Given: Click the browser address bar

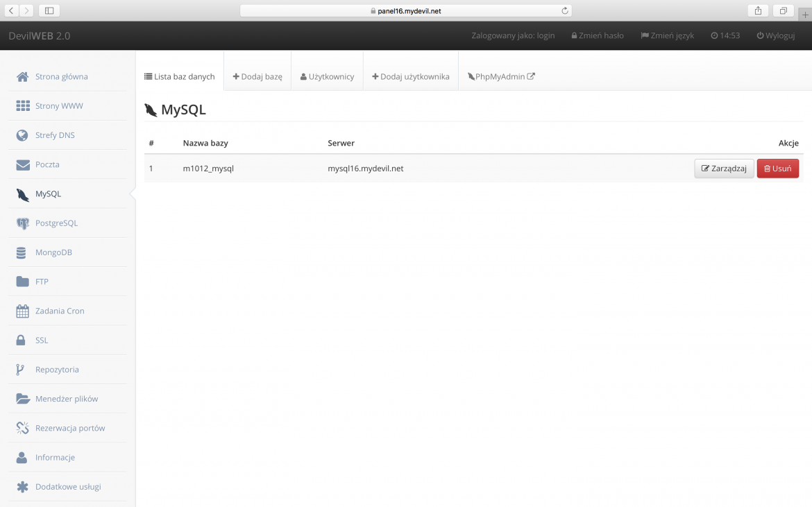Looking at the screenshot, I should (405, 10).
